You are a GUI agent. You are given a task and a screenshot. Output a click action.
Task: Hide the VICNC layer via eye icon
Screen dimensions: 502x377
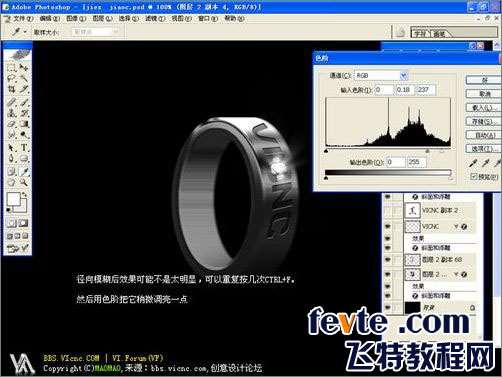coord(388,226)
